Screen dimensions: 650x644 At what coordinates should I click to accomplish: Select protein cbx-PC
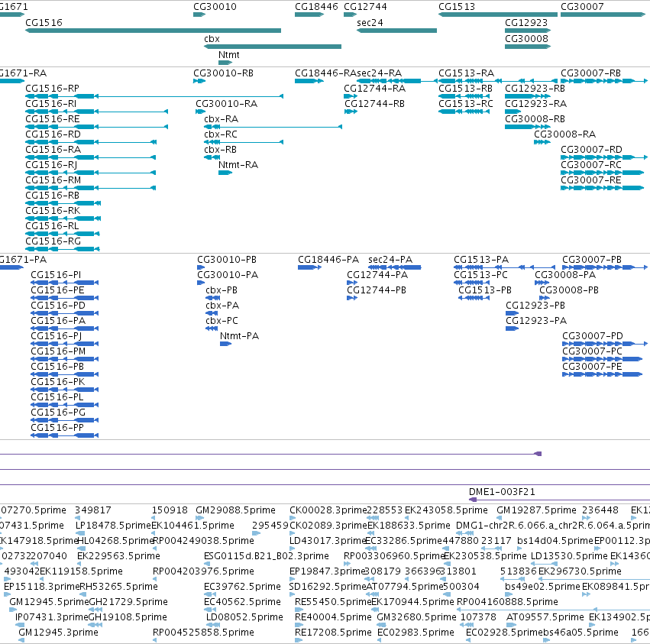click(222, 321)
